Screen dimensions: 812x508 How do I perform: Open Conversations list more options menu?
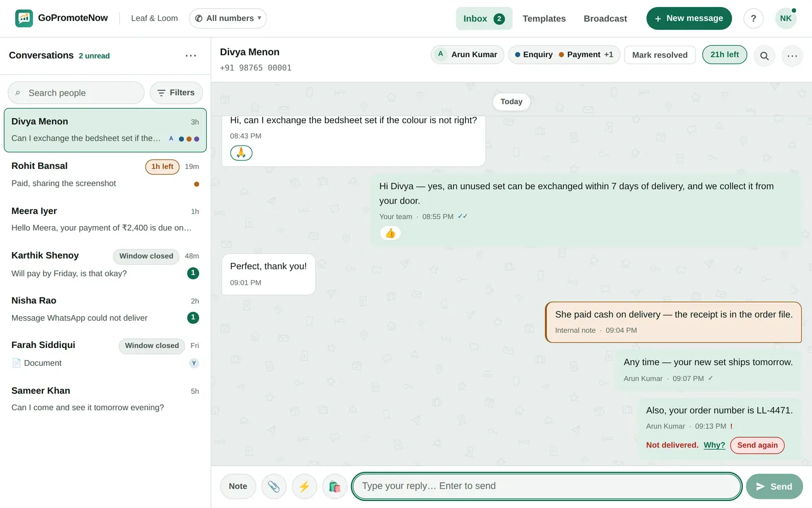point(191,55)
